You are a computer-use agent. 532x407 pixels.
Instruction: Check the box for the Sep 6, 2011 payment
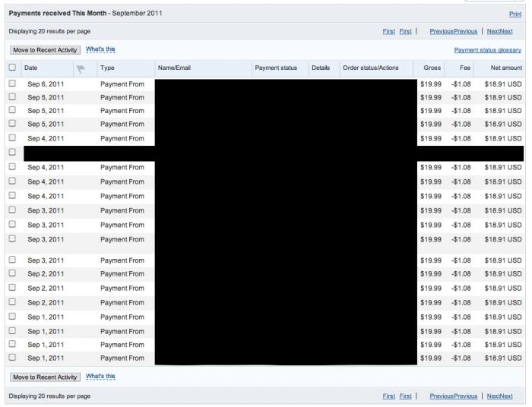(11, 84)
